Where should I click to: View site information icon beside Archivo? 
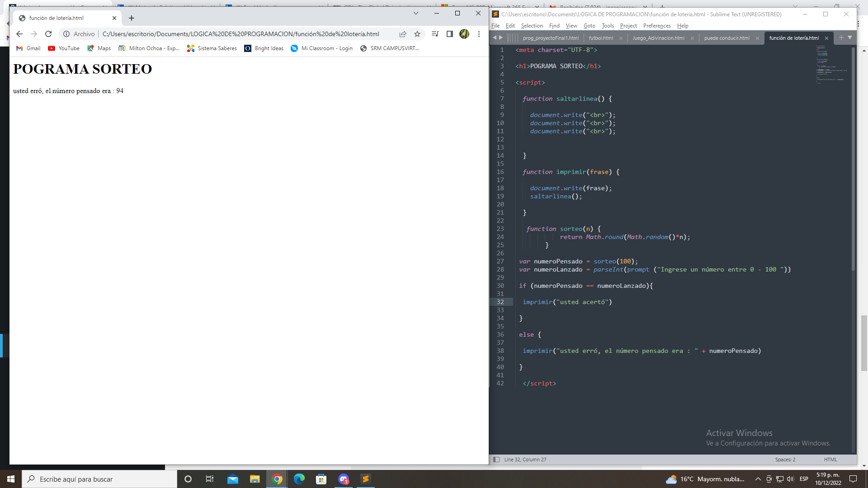(66, 34)
